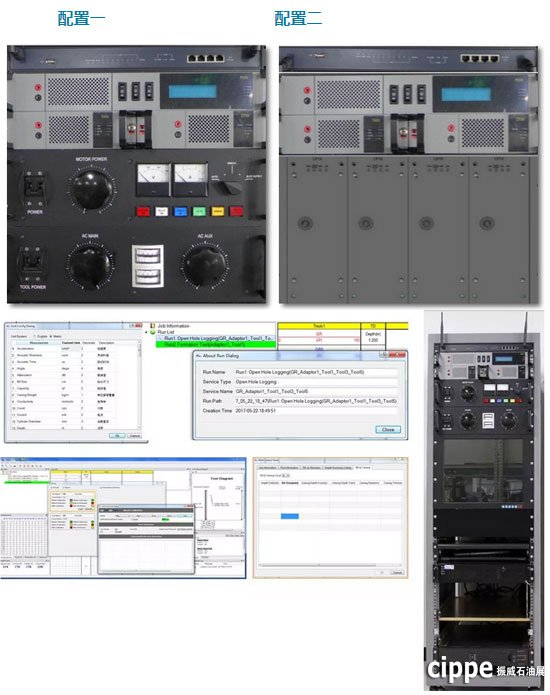Click the Job Information tree icon
Viewport: 550px width, 695px height.
pos(152,326)
